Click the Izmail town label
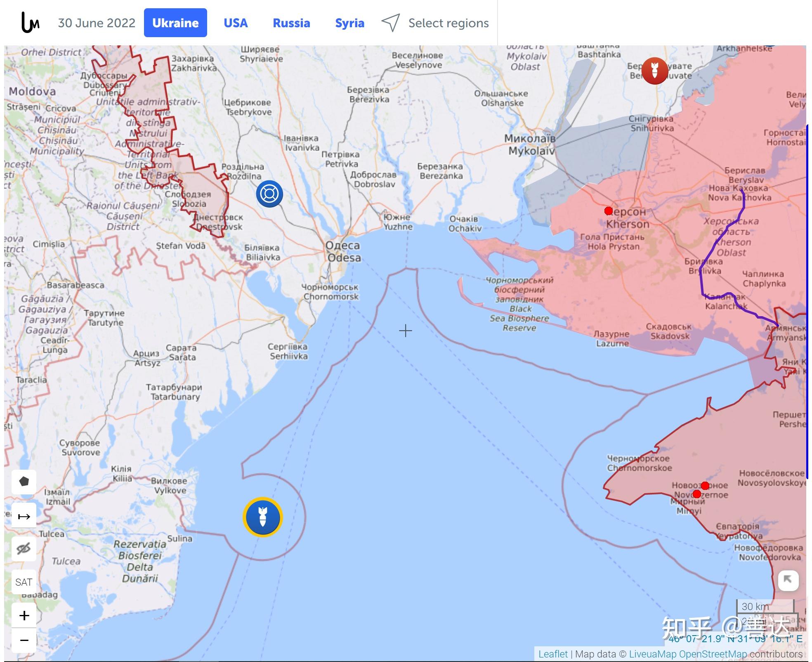This screenshot has height=662, width=812. coord(58,497)
